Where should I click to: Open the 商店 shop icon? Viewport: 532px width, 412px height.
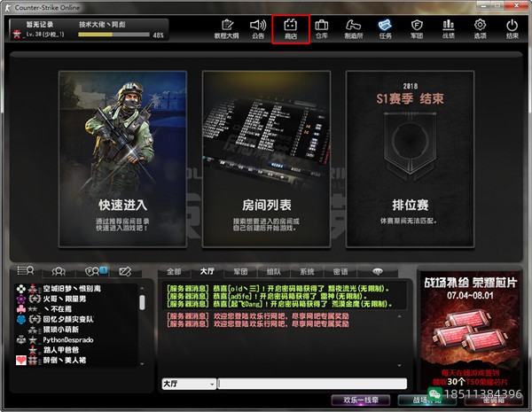[x=291, y=29]
